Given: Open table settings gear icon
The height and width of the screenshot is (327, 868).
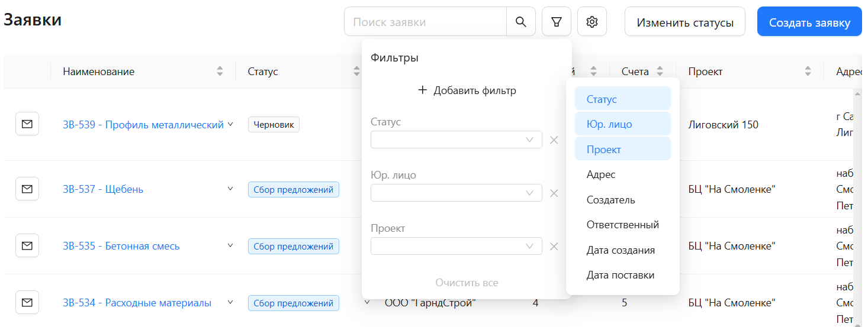Looking at the screenshot, I should [x=591, y=22].
